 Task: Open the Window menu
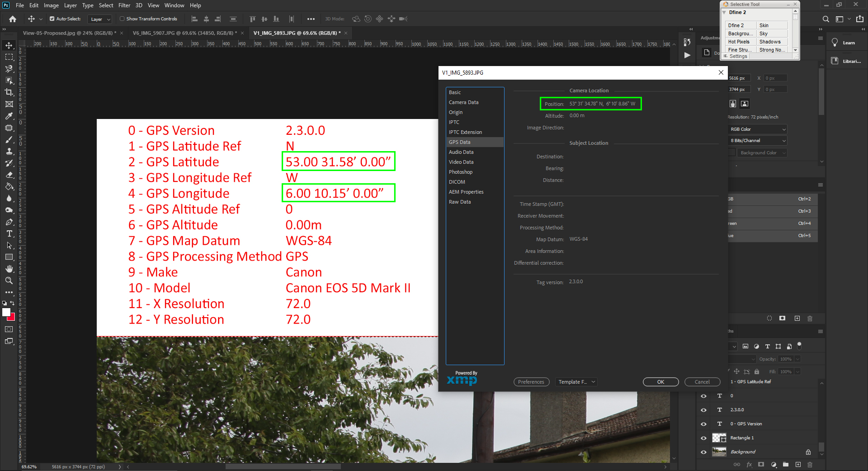174,5
